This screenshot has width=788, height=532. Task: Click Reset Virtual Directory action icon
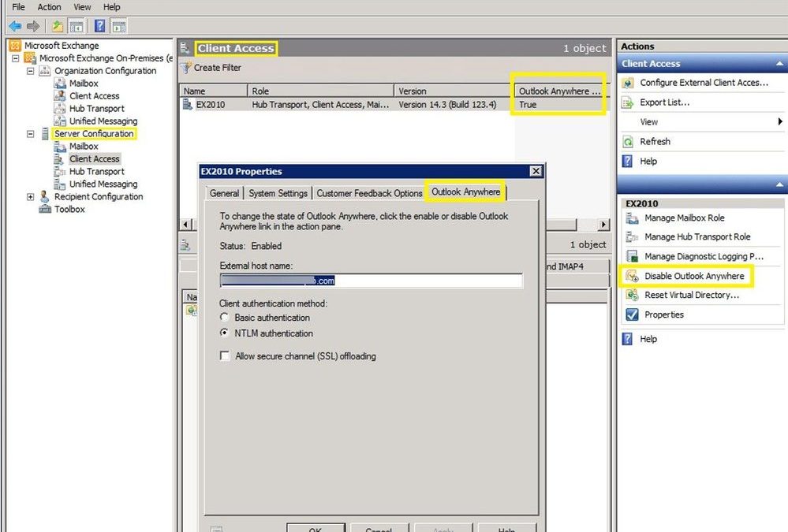(x=632, y=296)
